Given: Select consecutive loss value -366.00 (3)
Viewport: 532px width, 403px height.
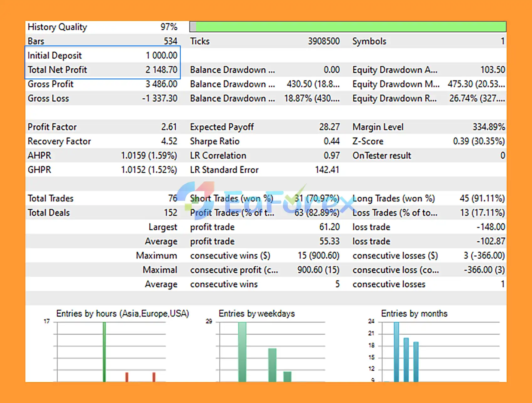Looking at the screenshot, I should pos(484,270).
